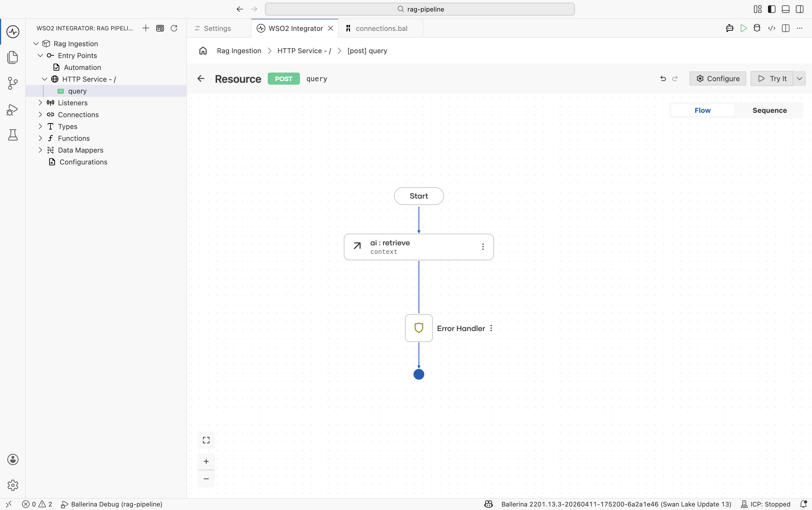
Task: Click Error Handler shield node
Action: (x=419, y=328)
